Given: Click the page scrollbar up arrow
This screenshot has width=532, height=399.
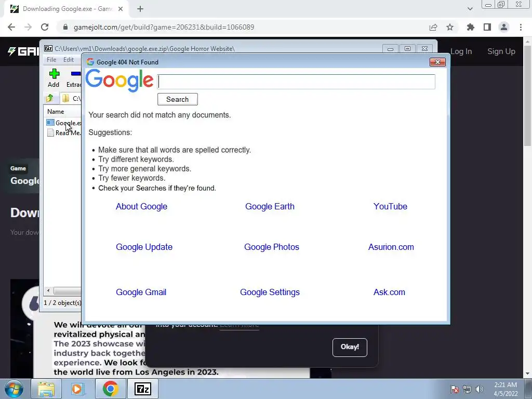Looking at the screenshot, I should (x=528, y=42).
